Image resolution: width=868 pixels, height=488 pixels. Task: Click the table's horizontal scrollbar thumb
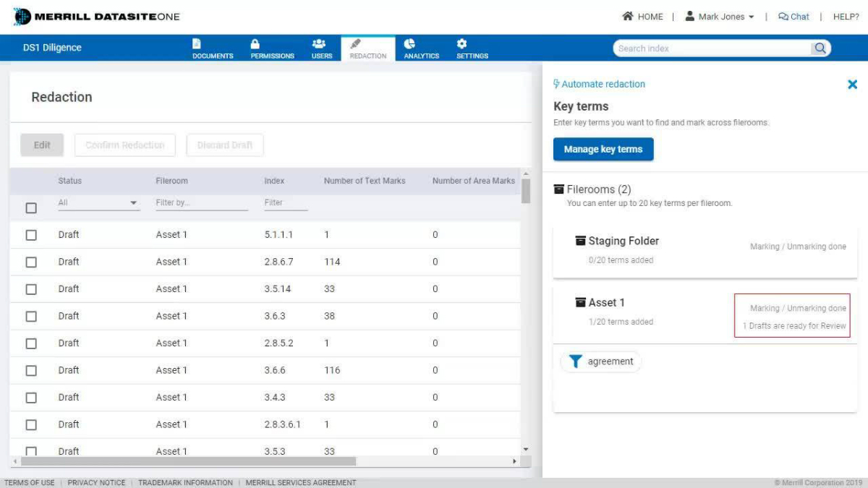pyautogui.click(x=187, y=461)
